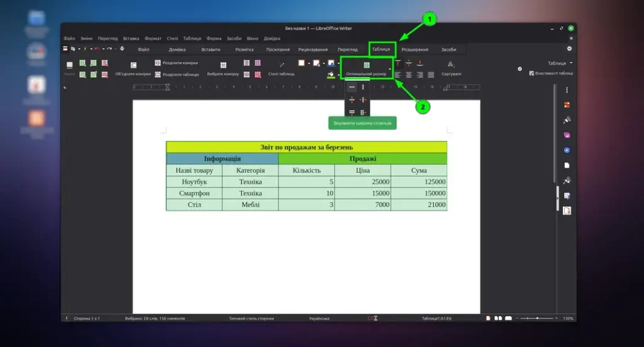644x347 pixels.
Task: Click the vertical scrollbar of document
Action: pos(555,133)
